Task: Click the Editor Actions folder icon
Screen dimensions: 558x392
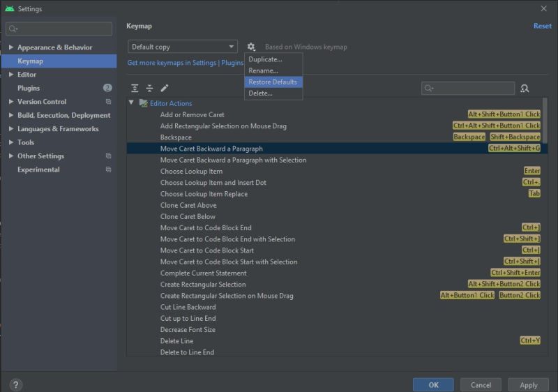Action: (144, 103)
